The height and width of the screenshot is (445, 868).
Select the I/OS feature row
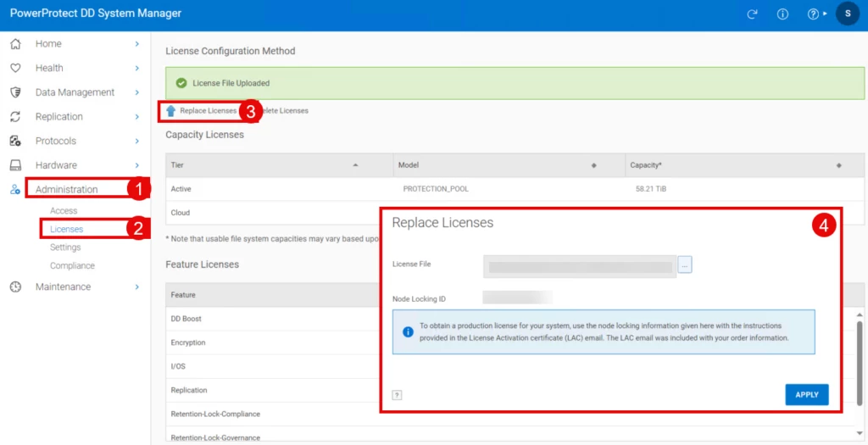click(272, 366)
